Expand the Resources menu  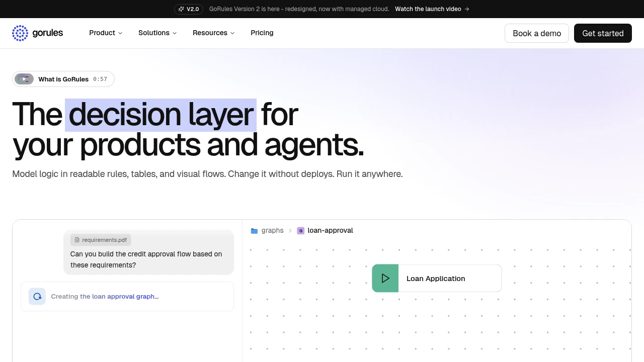click(214, 33)
